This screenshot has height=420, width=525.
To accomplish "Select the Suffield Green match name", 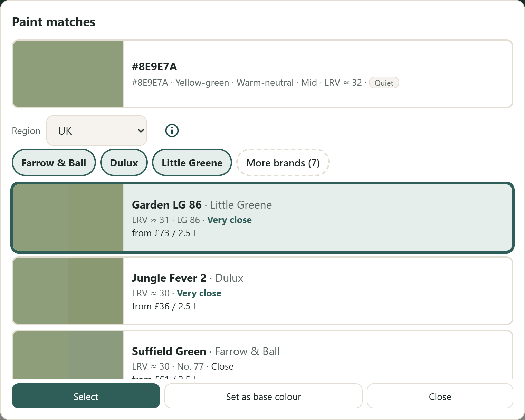I will pyautogui.click(x=169, y=351).
